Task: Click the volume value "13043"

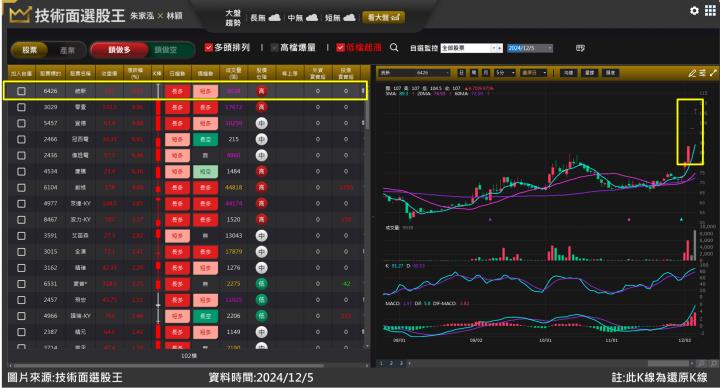Action: 233,235
